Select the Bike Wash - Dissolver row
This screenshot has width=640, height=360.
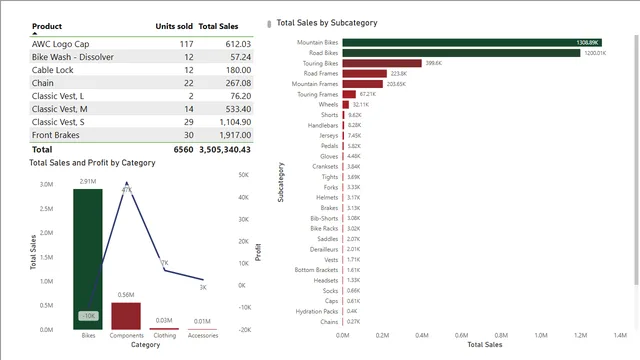click(x=141, y=57)
